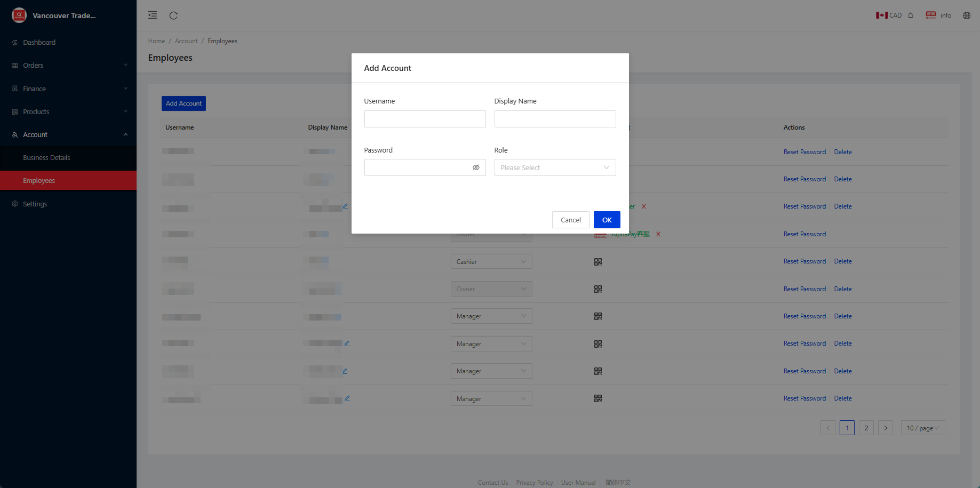Click the refresh page icon
Screen dimensions: 980x488
[173, 15]
